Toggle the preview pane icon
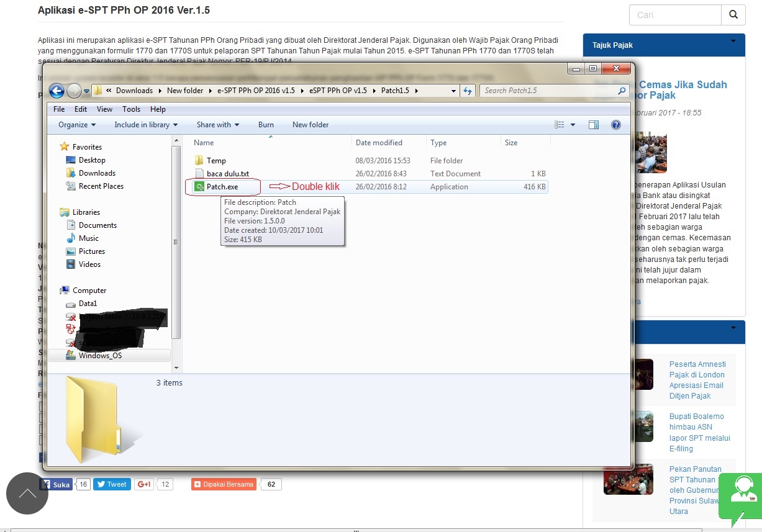The height and width of the screenshot is (532, 762). [x=594, y=125]
